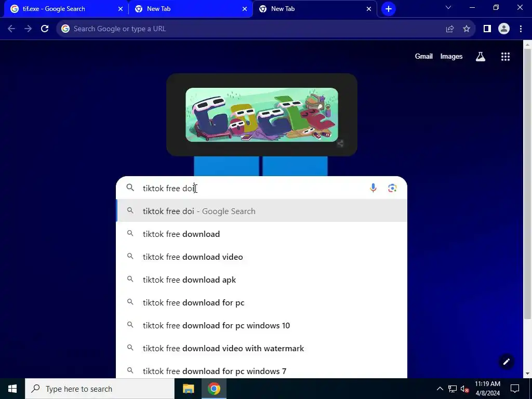Screen dimensions: 532x399
Task: Click the back navigation arrow
Action: click(11, 29)
